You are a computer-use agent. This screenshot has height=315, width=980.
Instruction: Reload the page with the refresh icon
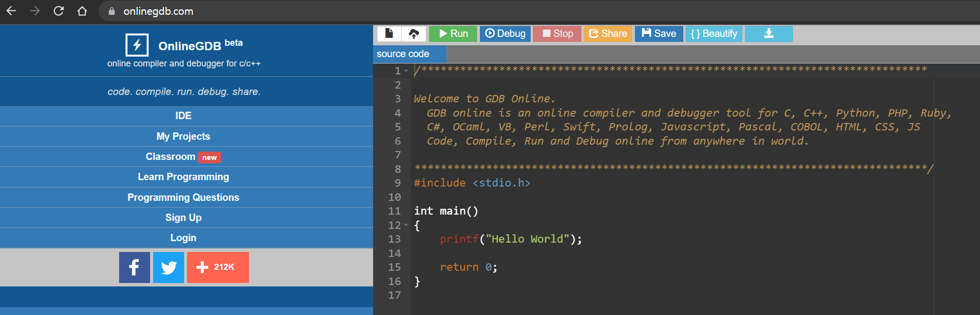[59, 11]
